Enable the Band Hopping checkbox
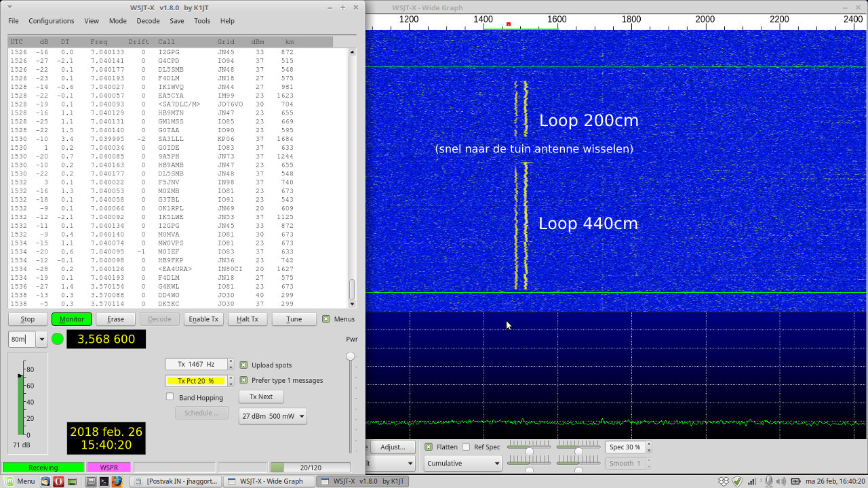The height and width of the screenshot is (488, 868). click(170, 397)
